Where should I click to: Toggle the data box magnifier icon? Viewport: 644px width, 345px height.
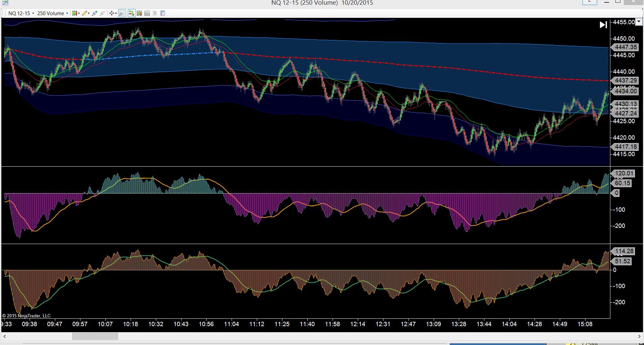122,13
